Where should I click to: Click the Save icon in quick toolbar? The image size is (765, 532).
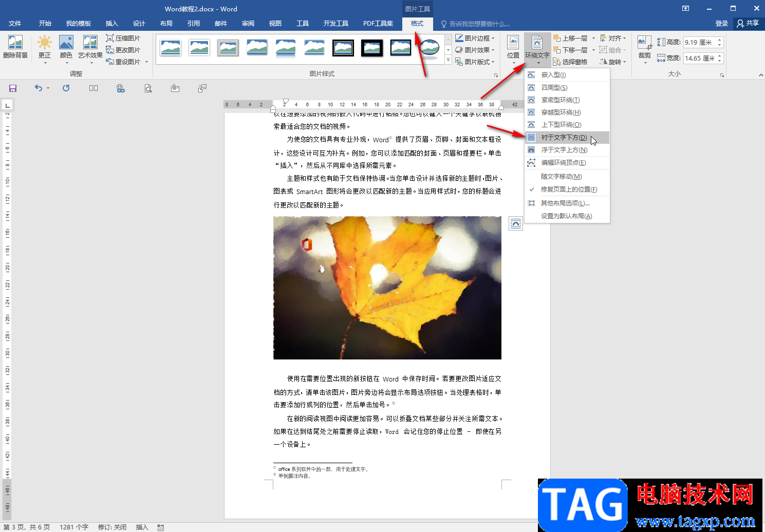tap(13, 88)
